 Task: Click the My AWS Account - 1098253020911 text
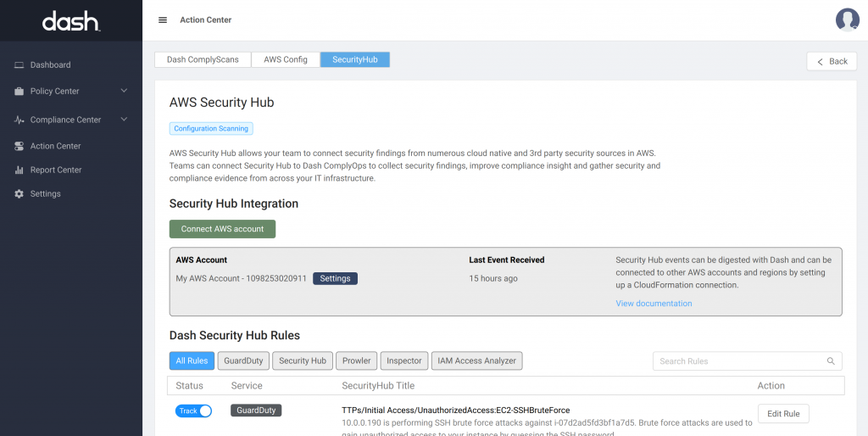tap(242, 278)
